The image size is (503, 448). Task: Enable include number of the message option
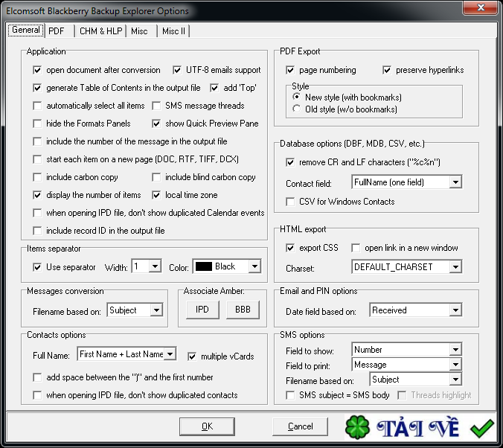[x=37, y=141]
